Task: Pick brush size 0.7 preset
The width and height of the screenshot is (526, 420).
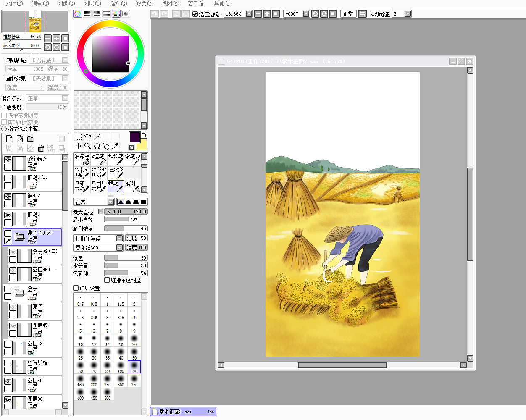Action: [80, 300]
